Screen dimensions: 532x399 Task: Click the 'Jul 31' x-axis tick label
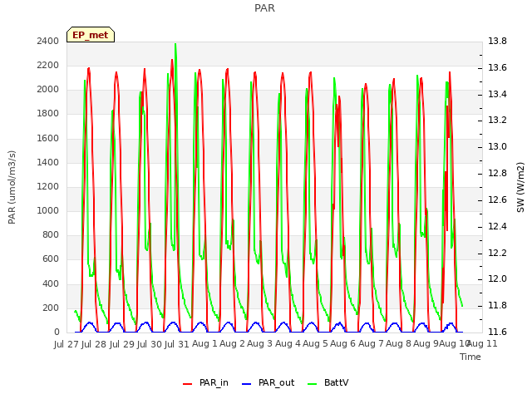(x=177, y=344)
